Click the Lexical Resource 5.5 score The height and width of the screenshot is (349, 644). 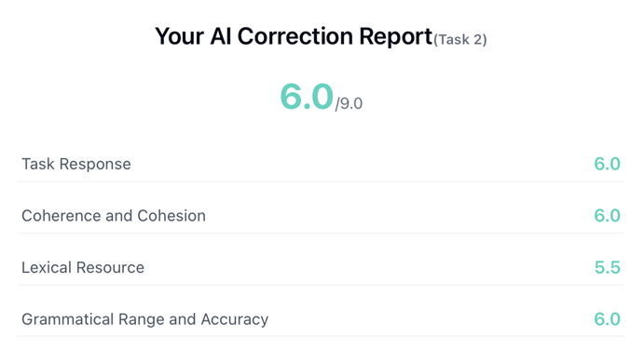point(608,267)
